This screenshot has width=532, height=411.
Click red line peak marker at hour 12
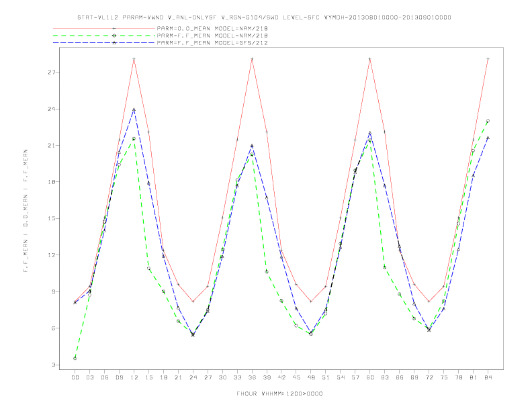pyautogui.click(x=134, y=59)
